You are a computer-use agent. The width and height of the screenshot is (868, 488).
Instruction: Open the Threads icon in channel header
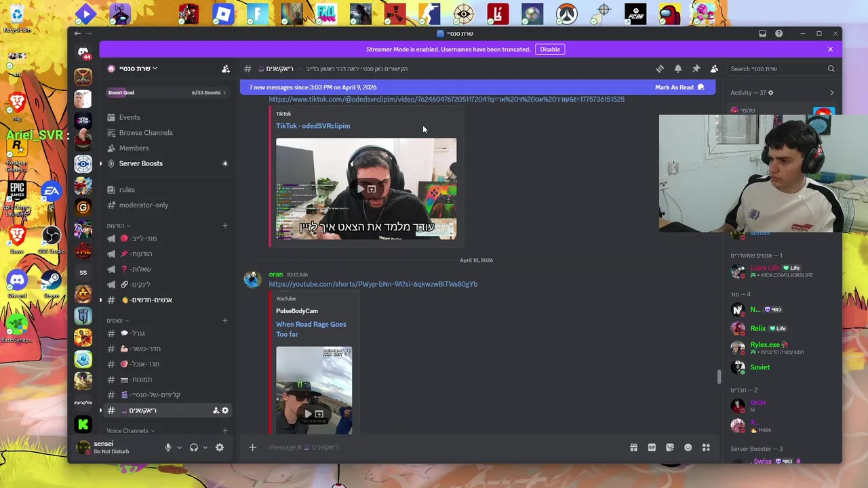click(660, 68)
